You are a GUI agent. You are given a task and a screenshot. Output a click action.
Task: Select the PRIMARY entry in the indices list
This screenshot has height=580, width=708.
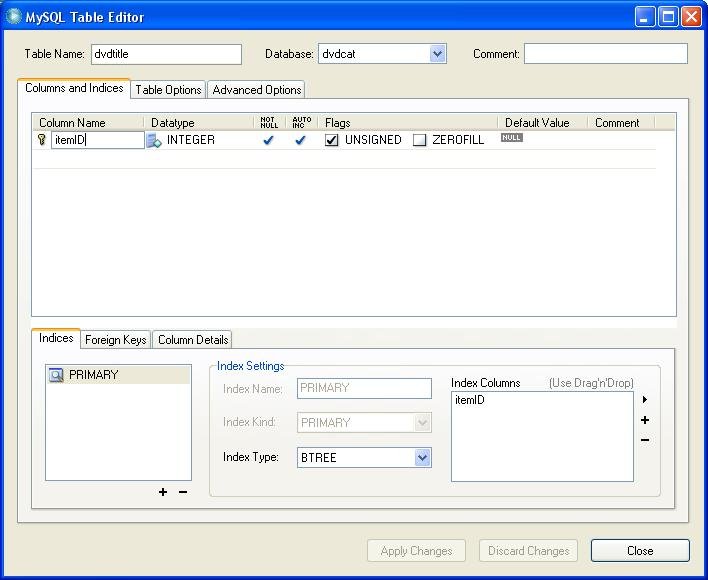118,375
